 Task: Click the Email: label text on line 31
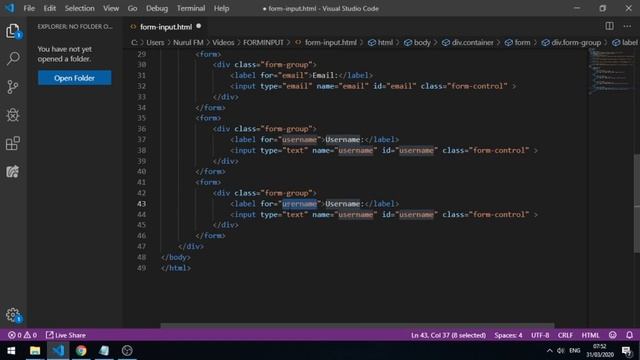[325, 76]
